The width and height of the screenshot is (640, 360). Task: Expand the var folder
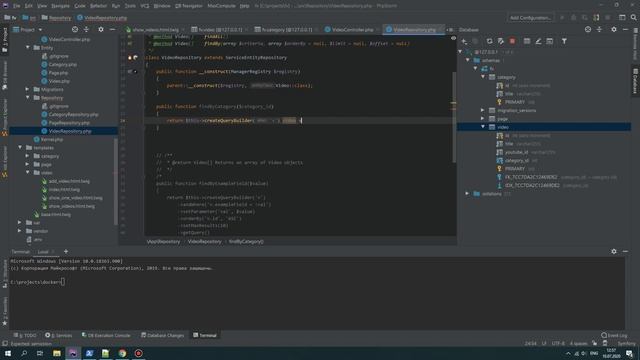(20, 222)
